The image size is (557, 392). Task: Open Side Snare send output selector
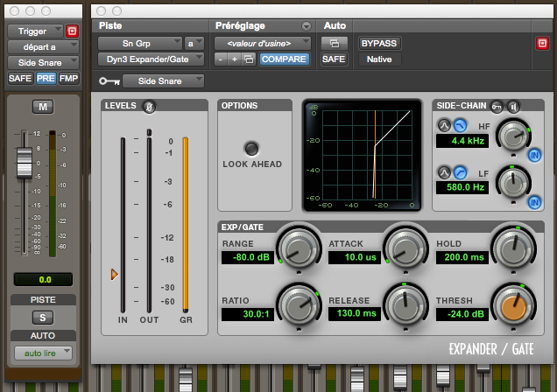43,62
